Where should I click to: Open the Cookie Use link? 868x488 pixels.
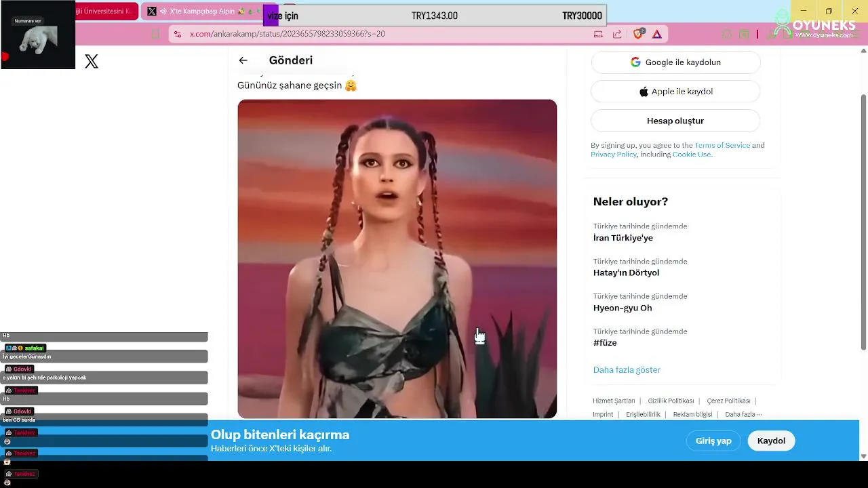[x=692, y=155]
